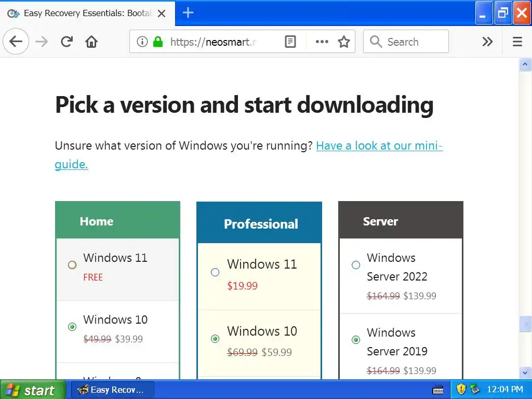Open a new tab with plus button
The image size is (532, 399).
(x=188, y=13)
